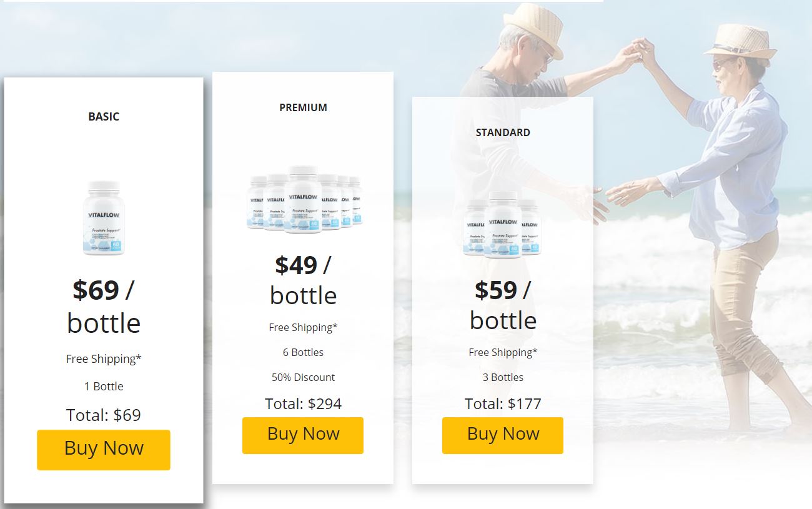This screenshot has width=812, height=509.
Task: Click the single VitalFlow bottle image
Action: click(x=104, y=218)
